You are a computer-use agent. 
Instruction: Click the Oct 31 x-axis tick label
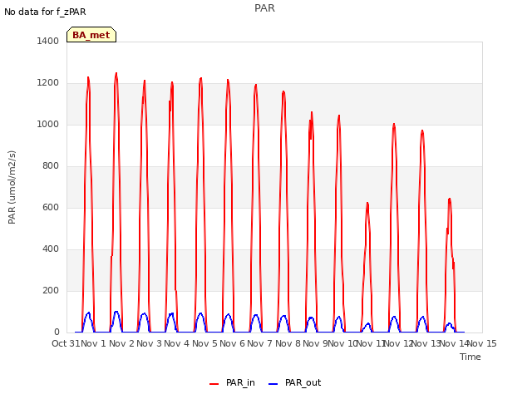tap(66, 343)
